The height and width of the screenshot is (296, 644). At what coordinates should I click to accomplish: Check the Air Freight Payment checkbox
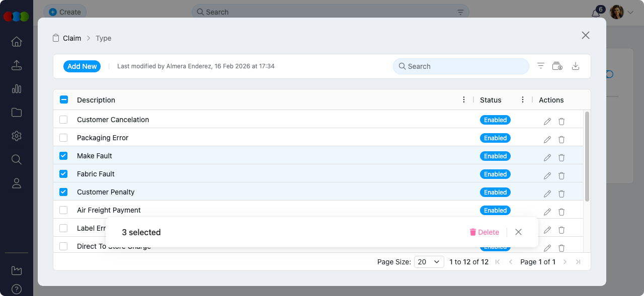[x=63, y=210]
